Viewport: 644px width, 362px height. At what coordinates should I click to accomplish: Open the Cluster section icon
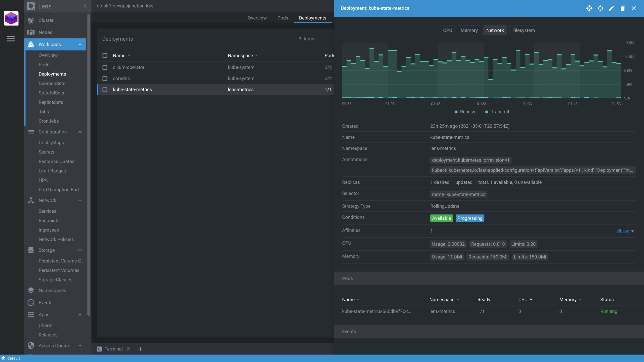pos(31,20)
